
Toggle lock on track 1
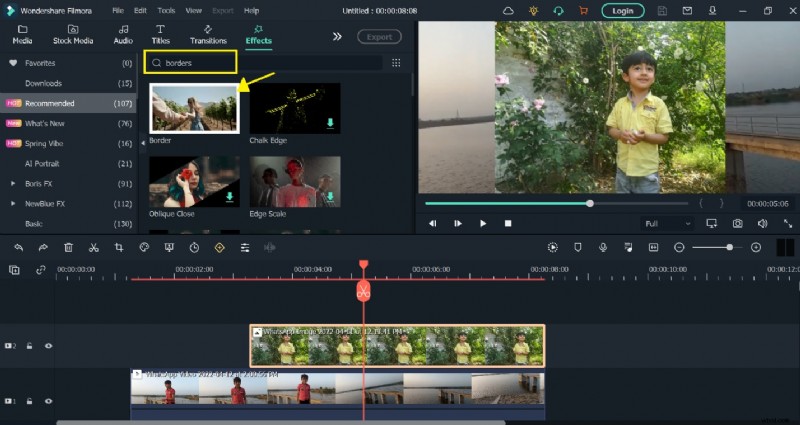point(30,401)
